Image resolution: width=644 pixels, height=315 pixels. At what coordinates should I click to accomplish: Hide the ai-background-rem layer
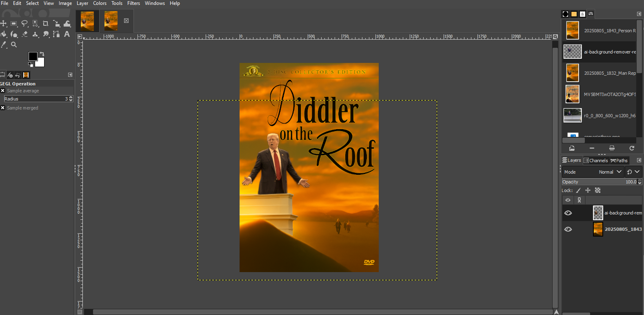(x=568, y=213)
